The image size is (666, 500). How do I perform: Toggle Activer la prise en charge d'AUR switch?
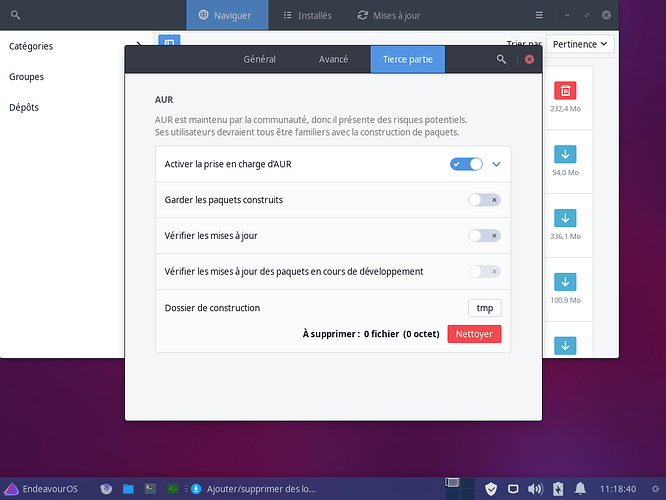466,164
